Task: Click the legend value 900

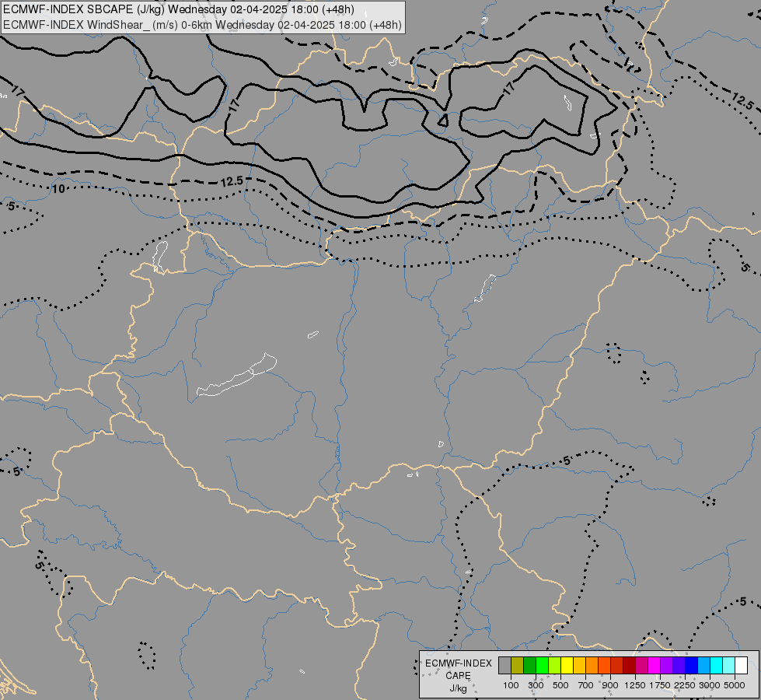Action: point(610,685)
